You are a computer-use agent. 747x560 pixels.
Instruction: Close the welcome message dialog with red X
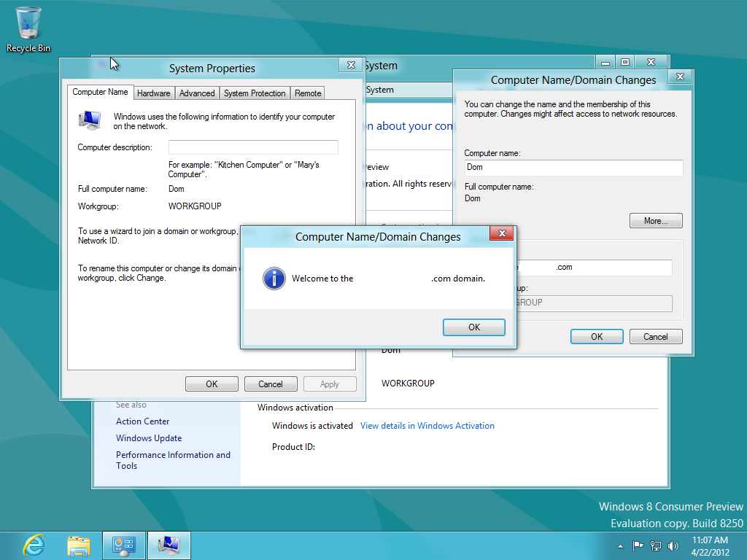pyautogui.click(x=502, y=233)
